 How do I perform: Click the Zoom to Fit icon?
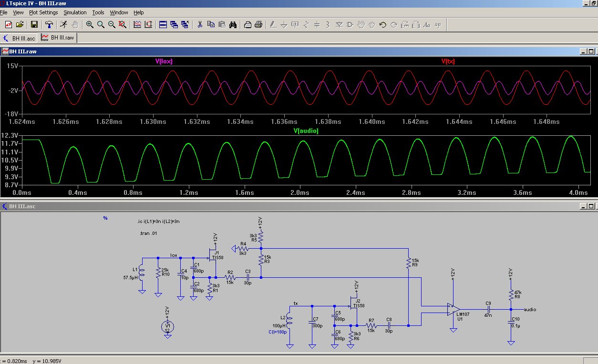[x=123, y=24]
